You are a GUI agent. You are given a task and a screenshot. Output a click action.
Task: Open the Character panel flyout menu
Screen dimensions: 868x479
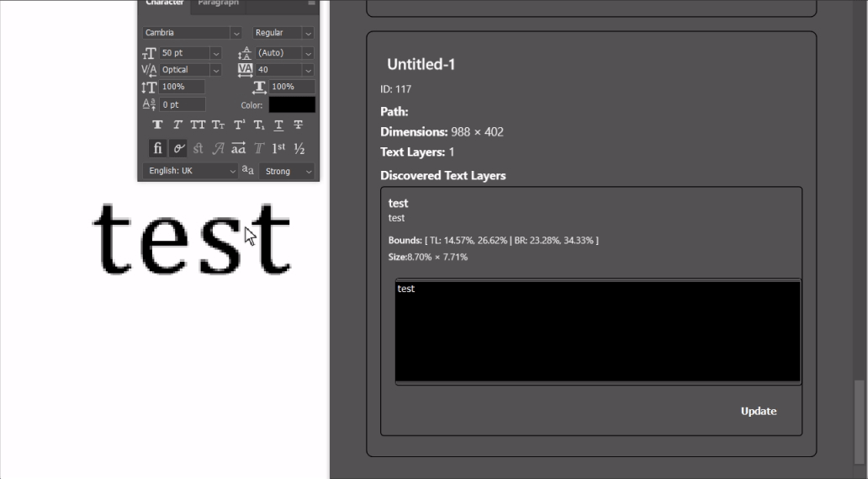pos(312,3)
